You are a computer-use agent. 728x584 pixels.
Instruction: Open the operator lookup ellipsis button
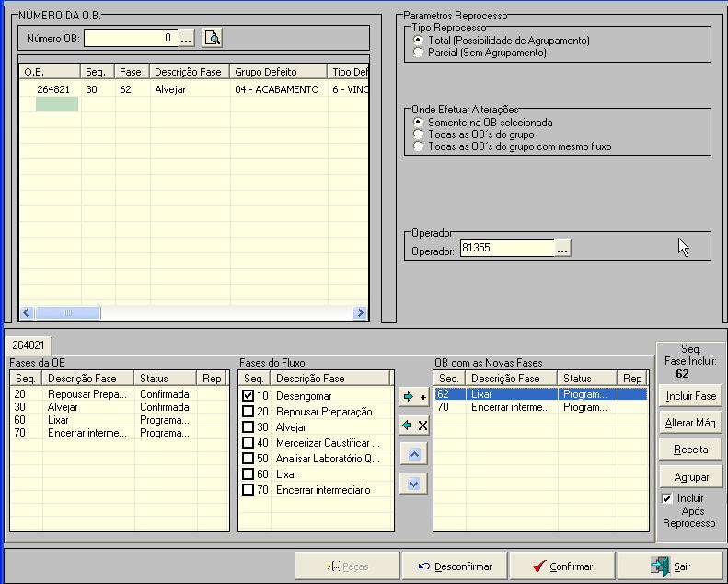click(563, 248)
